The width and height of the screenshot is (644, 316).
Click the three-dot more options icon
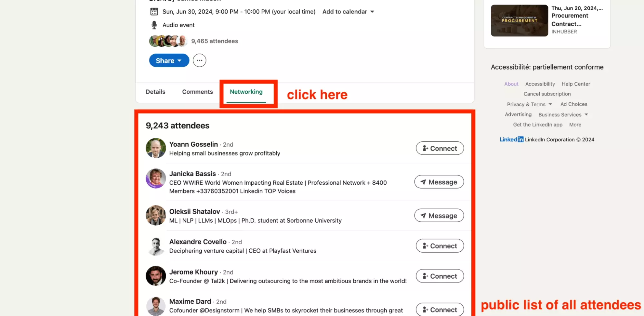[199, 60]
